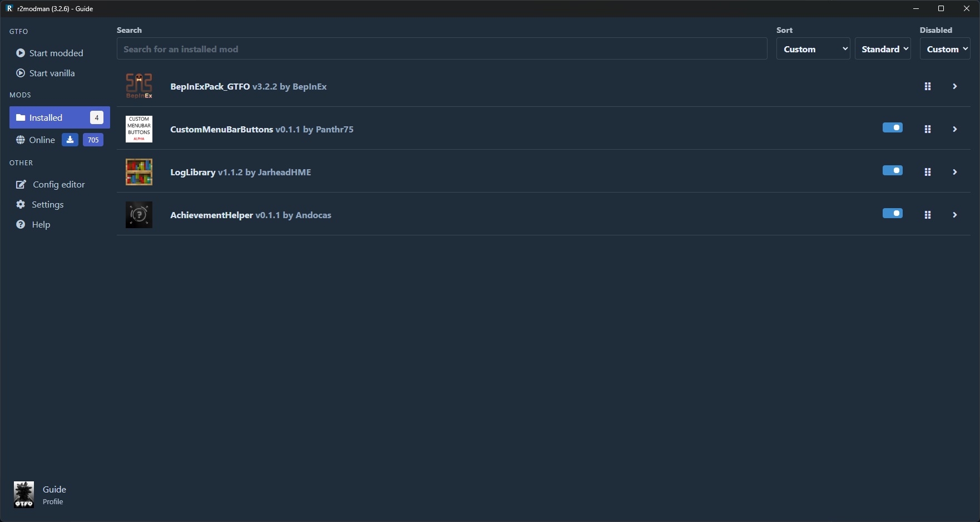Image resolution: width=980 pixels, height=522 pixels.
Task: Click the download icon next to Online
Action: [x=70, y=140]
